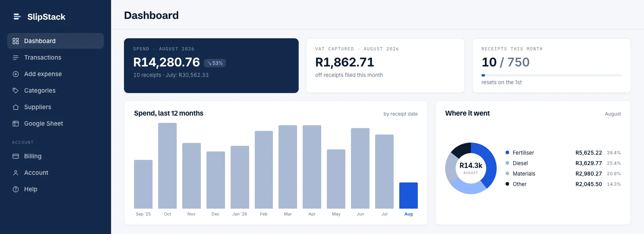
Task: Click the Billing card icon
Action: click(16, 156)
